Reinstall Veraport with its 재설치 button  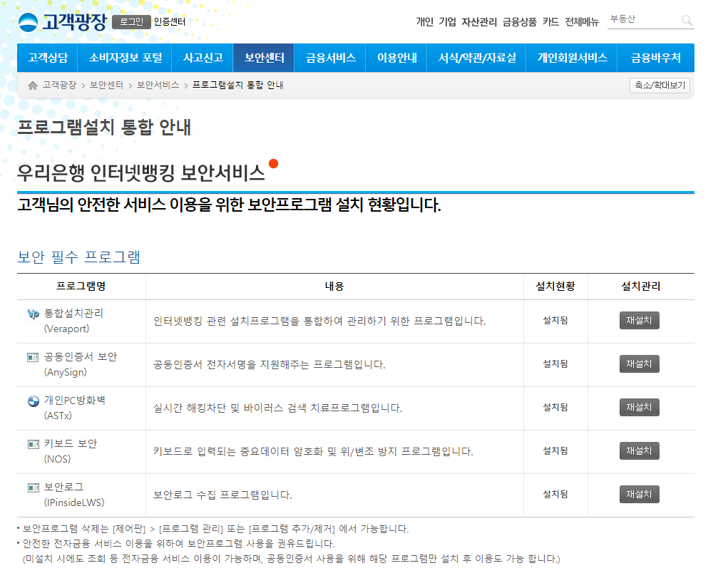coord(640,320)
